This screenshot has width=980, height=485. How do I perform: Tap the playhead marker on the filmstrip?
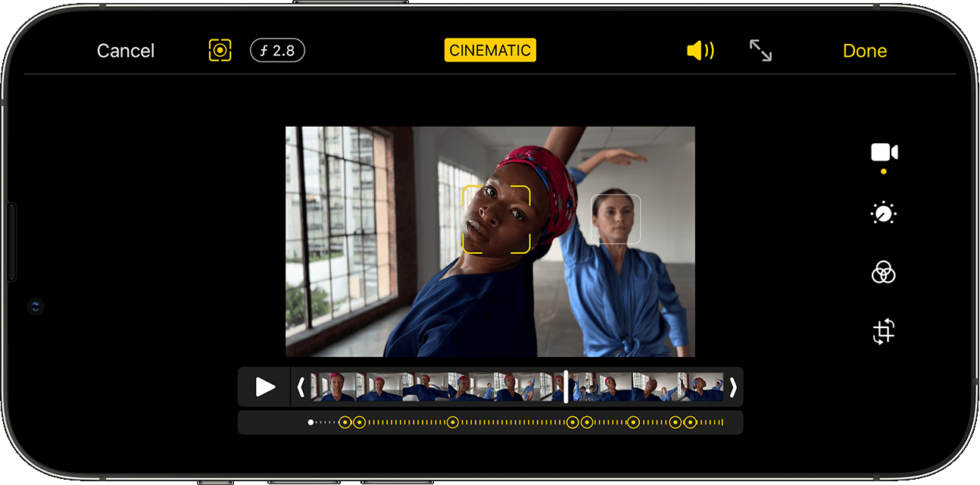click(565, 386)
